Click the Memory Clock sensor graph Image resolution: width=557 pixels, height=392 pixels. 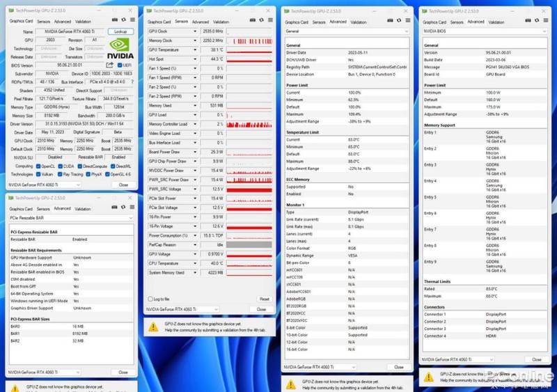(249, 40)
